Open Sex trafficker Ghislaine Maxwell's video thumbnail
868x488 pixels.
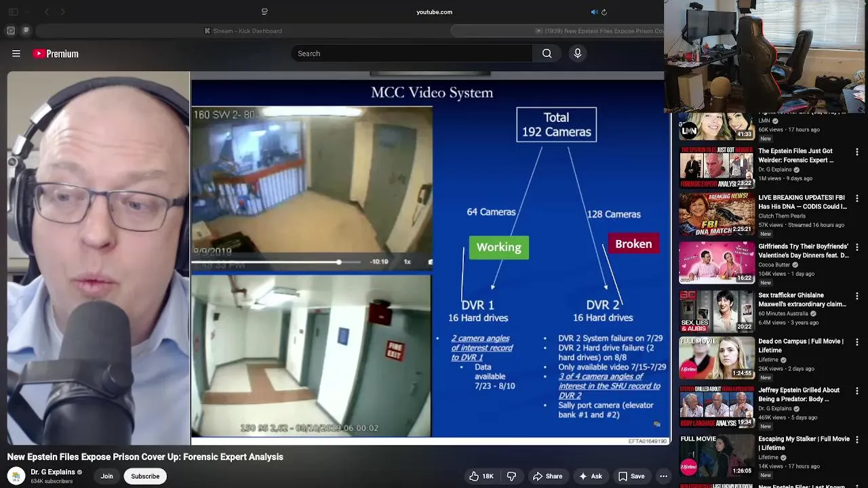(716, 312)
